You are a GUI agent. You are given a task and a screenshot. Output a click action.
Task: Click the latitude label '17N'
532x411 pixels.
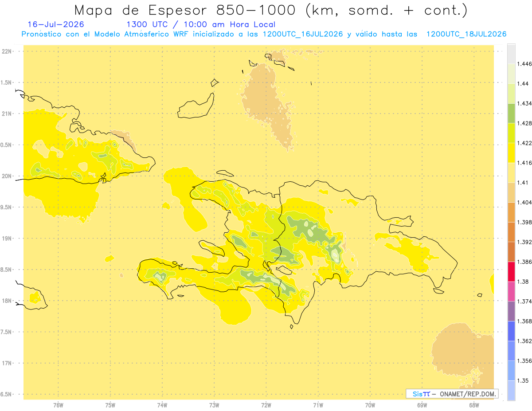click(x=6, y=363)
